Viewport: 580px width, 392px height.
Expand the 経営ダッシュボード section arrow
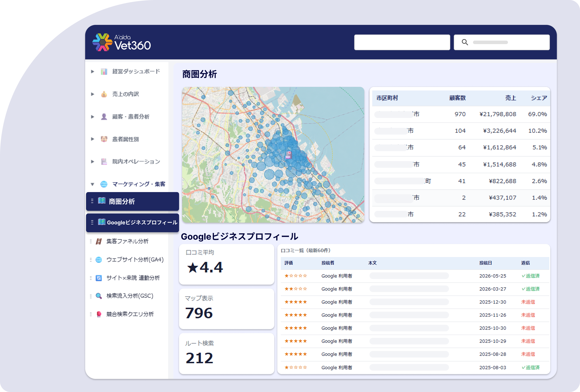[93, 72]
